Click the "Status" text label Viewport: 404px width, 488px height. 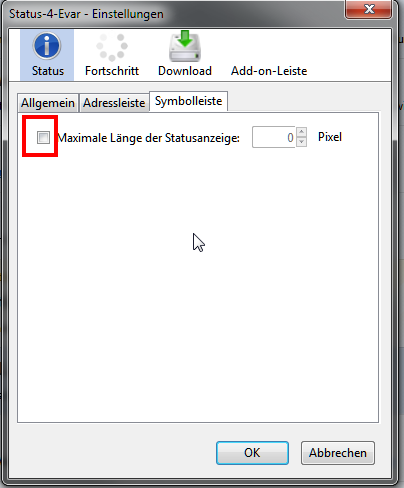click(x=48, y=71)
